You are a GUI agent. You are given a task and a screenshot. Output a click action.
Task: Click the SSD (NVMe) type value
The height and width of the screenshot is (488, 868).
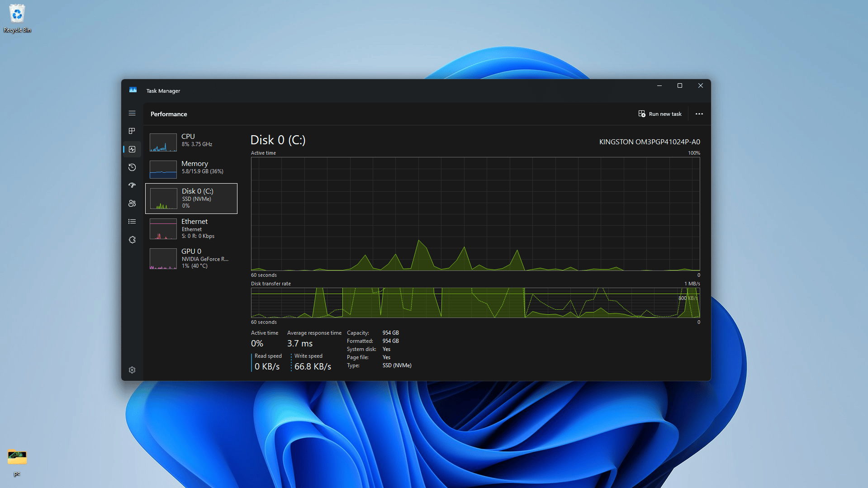(397, 365)
